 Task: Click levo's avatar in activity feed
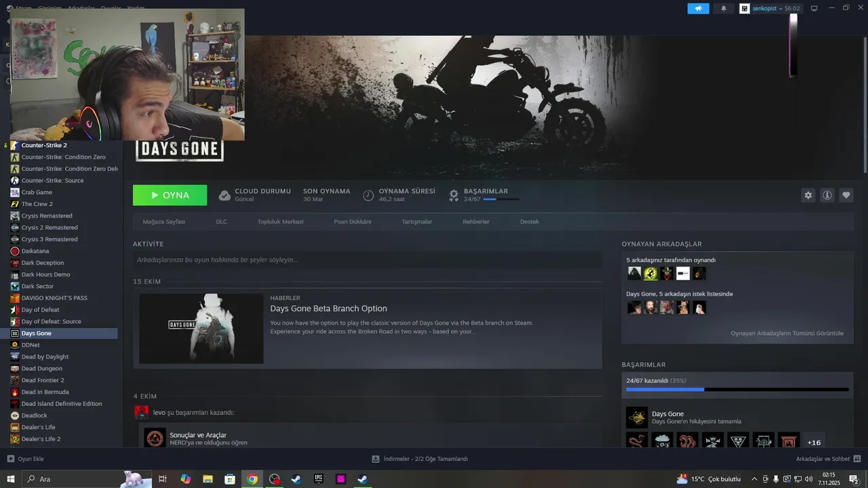pos(142,412)
